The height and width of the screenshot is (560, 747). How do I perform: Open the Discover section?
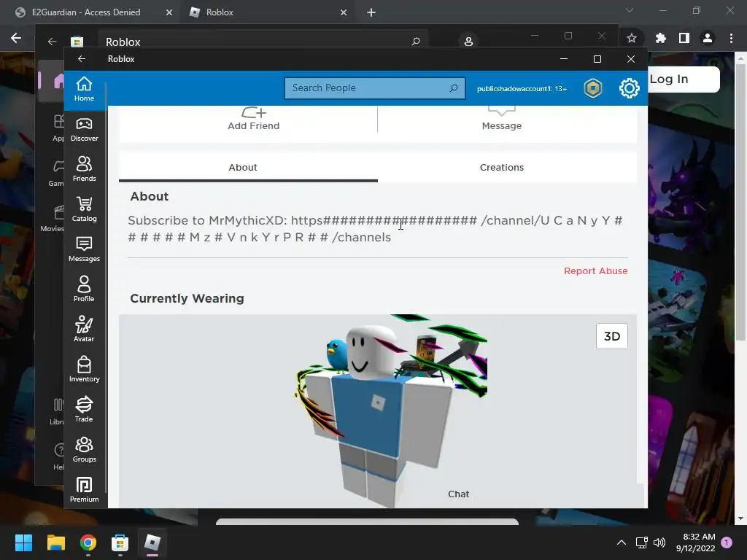click(84, 130)
